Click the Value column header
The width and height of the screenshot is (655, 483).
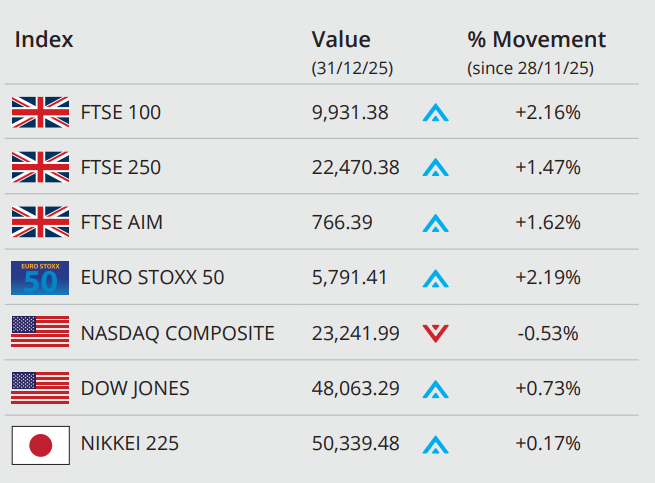pyautogui.click(x=341, y=40)
